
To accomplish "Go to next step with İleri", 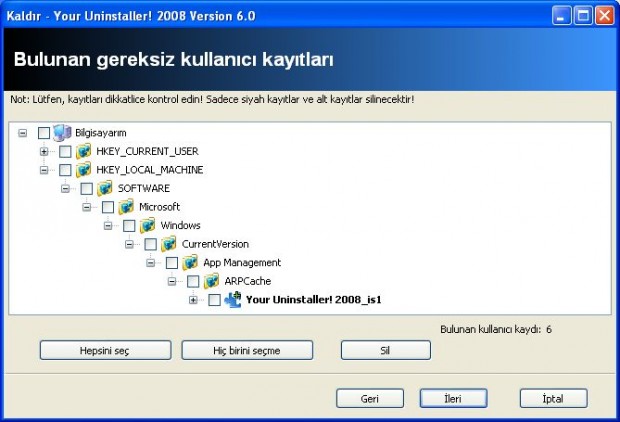I will click(x=452, y=398).
